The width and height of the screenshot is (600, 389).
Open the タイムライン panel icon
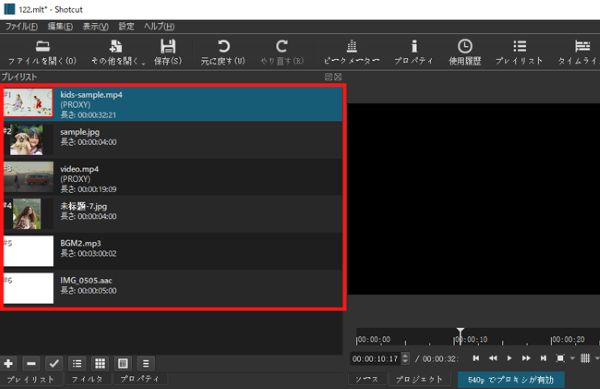point(580,52)
